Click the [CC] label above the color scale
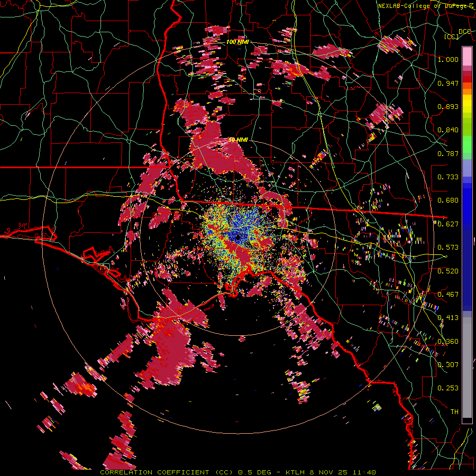The width and height of the screenshot is (476, 476). 452,36
